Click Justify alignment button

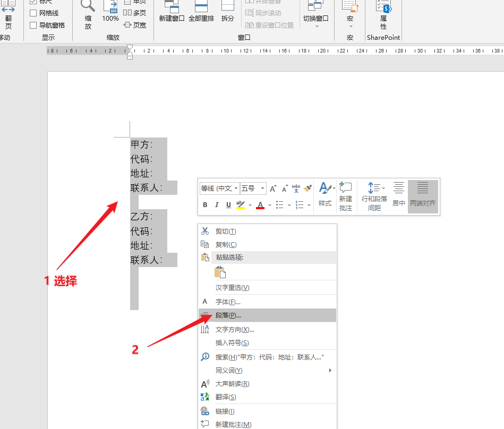click(x=423, y=196)
